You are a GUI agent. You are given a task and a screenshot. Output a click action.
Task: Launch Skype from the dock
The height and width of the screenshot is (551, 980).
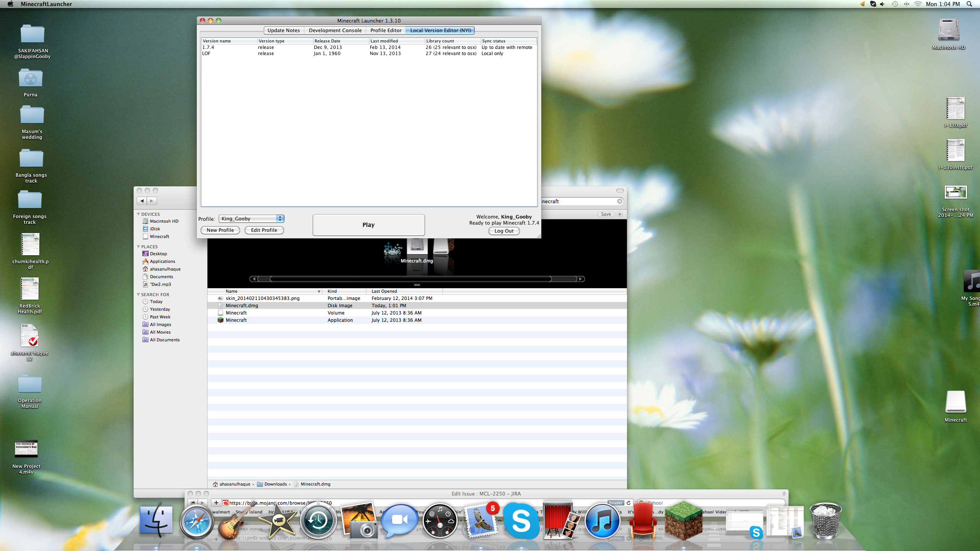[x=521, y=521]
